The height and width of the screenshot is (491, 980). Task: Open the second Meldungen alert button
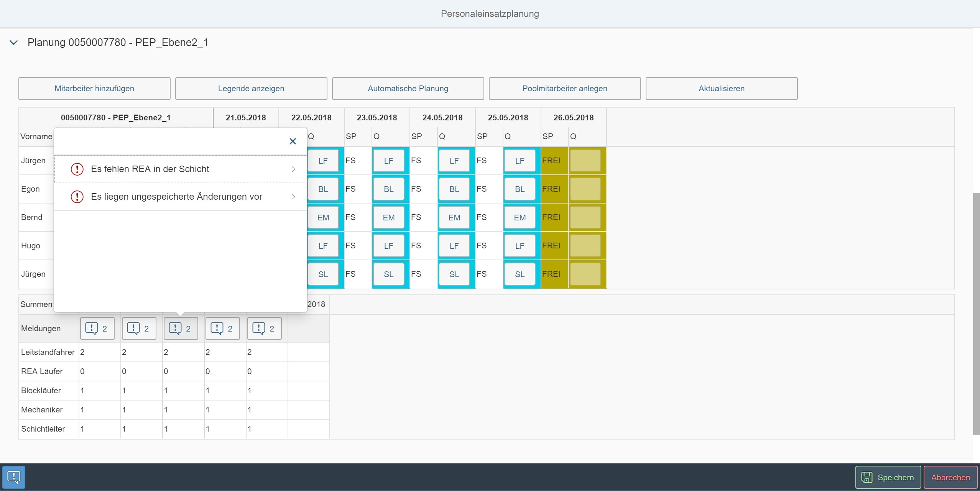(x=139, y=328)
